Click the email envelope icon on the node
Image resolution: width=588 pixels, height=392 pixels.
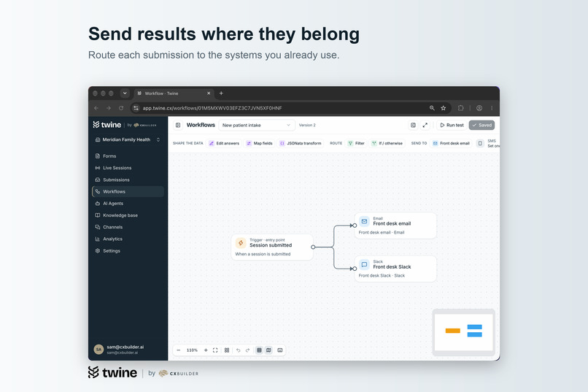[364, 221]
